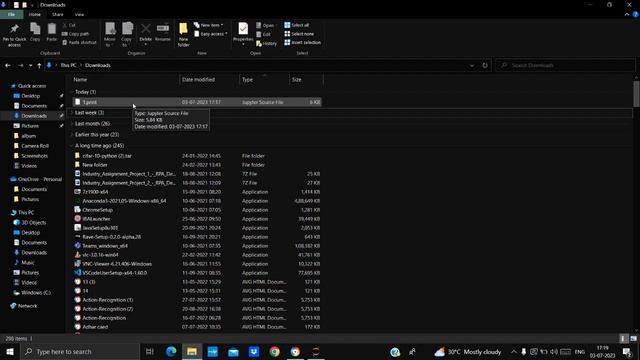The height and width of the screenshot is (360, 640).
Task: Click the Edit ribbon command
Action: pos(263,34)
